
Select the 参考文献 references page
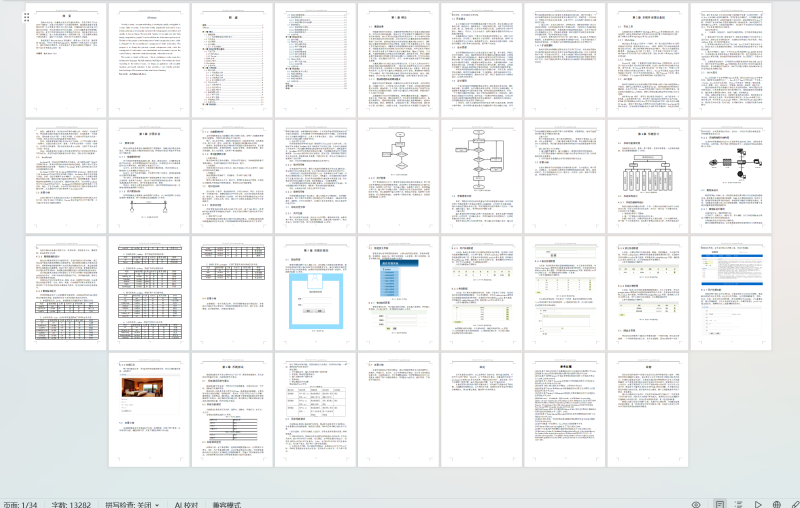564,410
